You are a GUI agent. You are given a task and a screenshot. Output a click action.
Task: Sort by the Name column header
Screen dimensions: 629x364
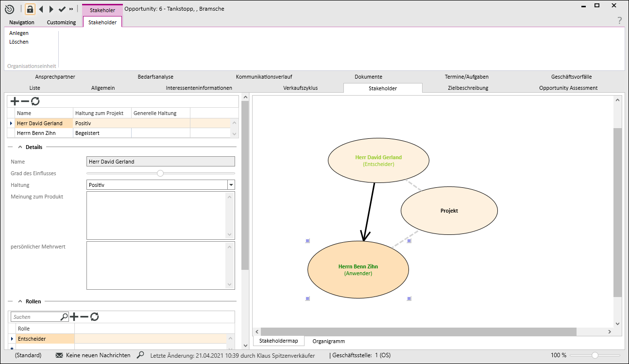(x=44, y=113)
